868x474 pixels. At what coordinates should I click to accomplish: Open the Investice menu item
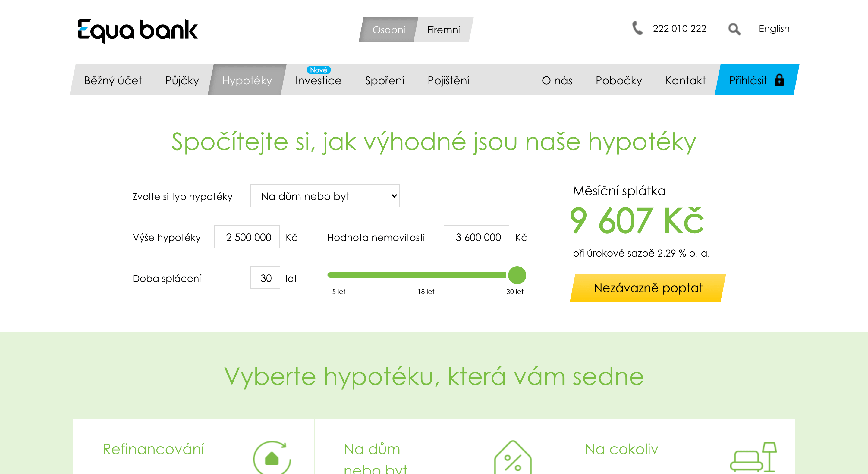[319, 80]
